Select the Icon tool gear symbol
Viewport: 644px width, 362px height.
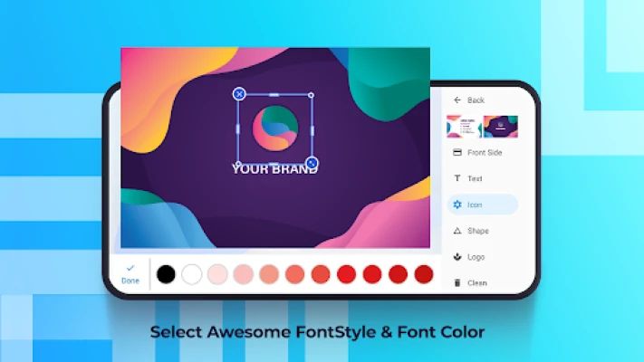click(457, 205)
